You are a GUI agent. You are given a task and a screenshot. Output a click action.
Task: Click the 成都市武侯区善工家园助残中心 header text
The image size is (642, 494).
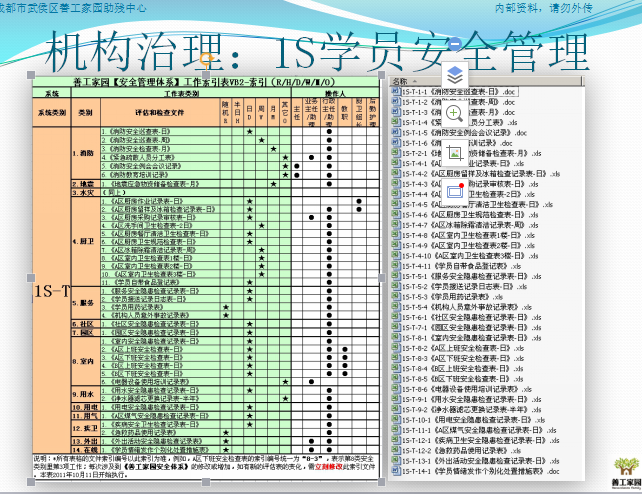pyautogui.click(x=72, y=7)
